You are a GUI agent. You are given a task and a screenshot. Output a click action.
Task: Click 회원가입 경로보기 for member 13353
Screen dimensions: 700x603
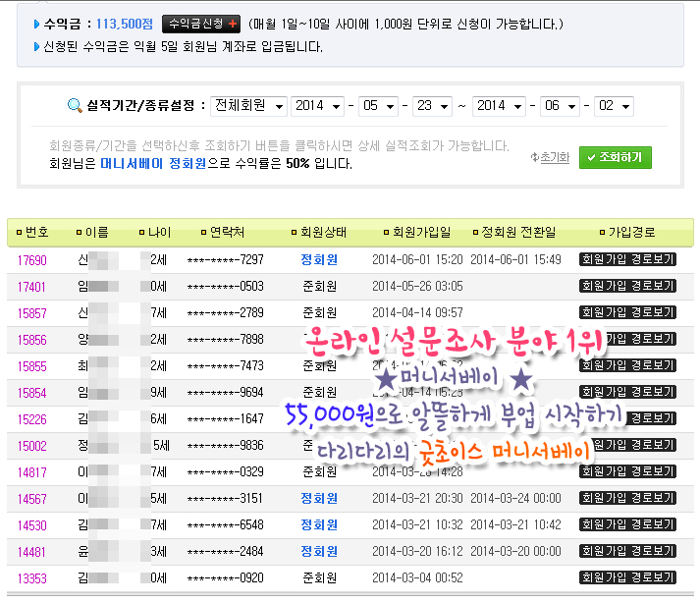pyautogui.click(x=627, y=577)
